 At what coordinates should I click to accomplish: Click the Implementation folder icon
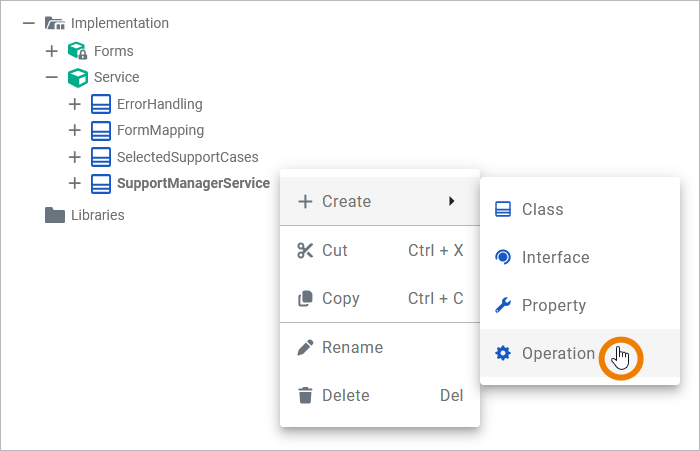[55, 23]
